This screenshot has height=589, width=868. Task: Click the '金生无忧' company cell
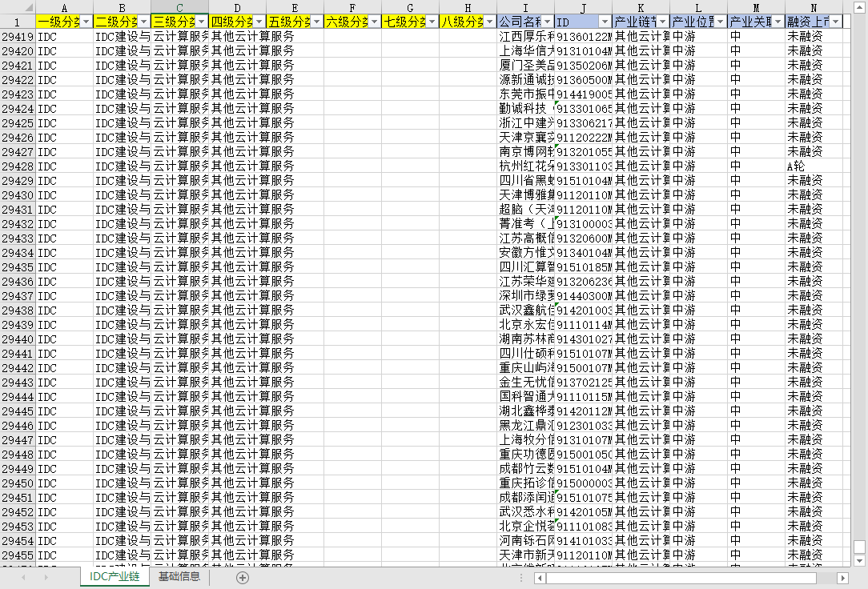click(525, 383)
